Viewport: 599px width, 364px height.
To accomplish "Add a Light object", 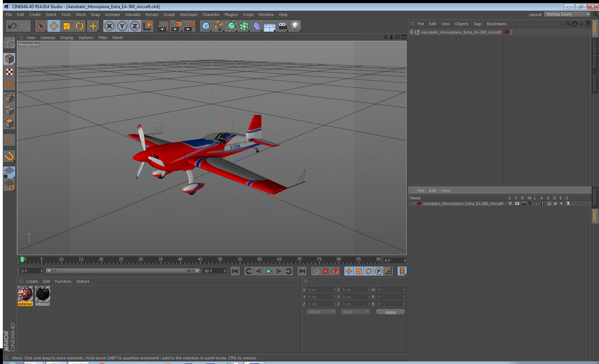I will click(x=295, y=26).
